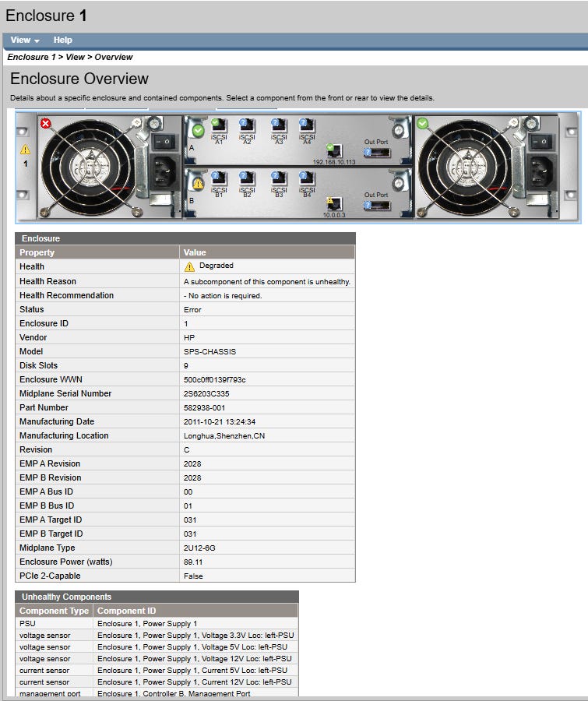Click Status value 'Error'
This screenshot has height=701, width=588.
(192, 310)
